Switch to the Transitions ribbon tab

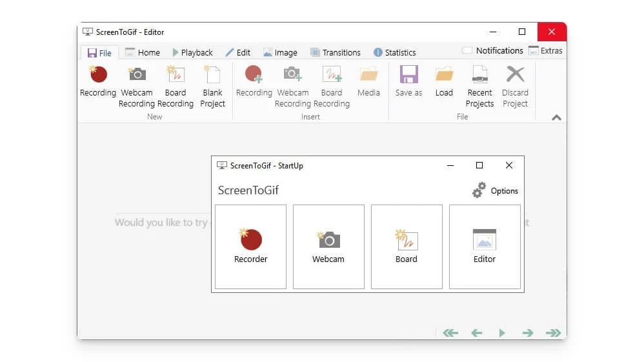[x=336, y=53]
